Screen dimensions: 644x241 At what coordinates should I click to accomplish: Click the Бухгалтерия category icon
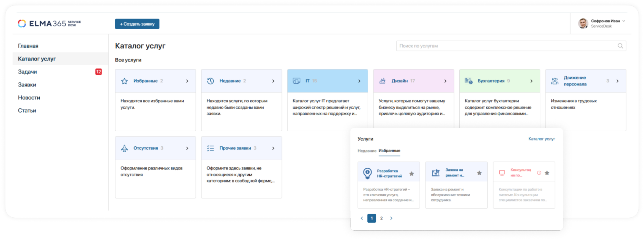(x=468, y=81)
